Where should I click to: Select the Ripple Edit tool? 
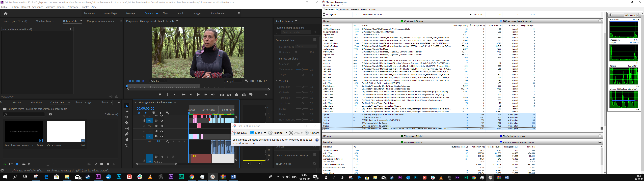click(127, 117)
